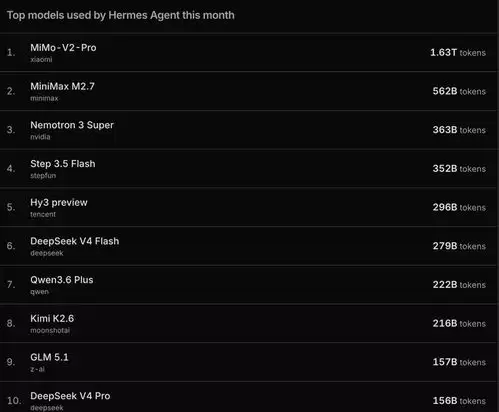This screenshot has height=412, width=499.
Task: Click the Step 3.5 Flash entry
Action: click(63, 164)
